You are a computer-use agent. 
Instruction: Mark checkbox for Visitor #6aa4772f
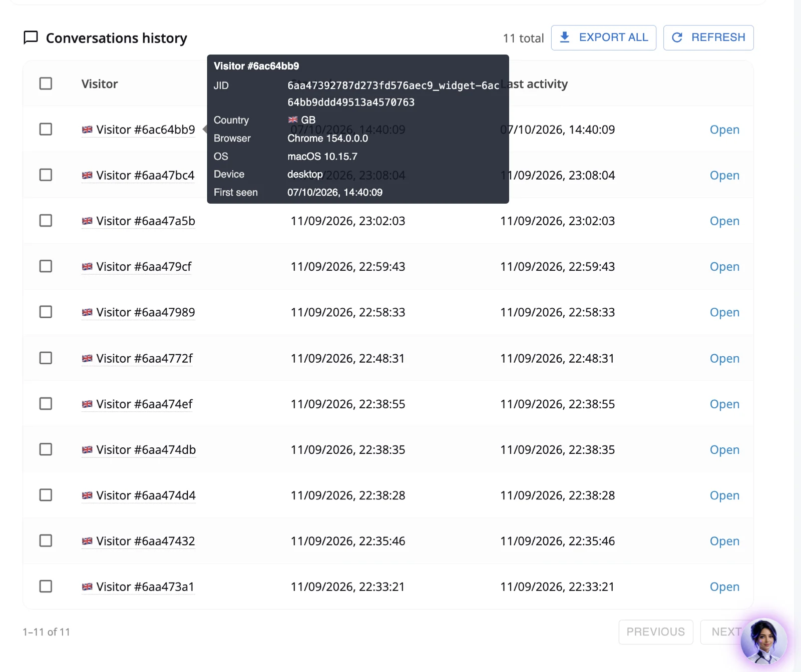[46, 358]
